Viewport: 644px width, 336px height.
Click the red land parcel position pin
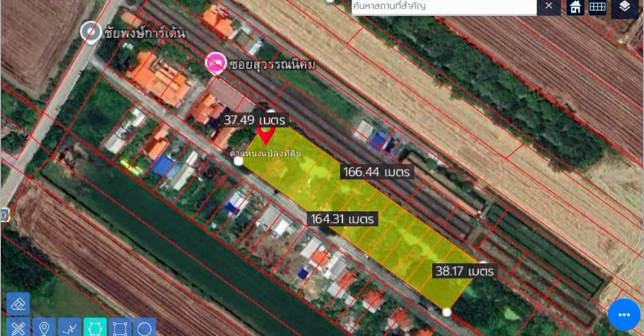point(266,133)
